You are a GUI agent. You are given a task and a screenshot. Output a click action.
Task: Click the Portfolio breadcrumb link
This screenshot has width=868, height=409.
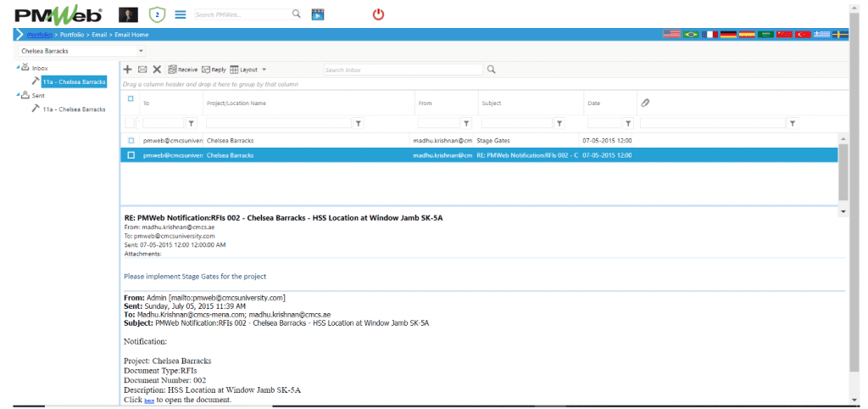click(x=40, y=34)
